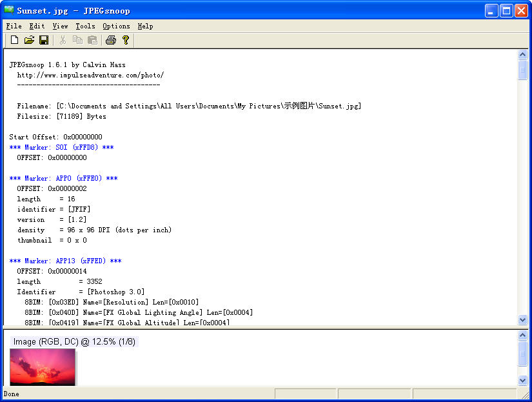Open the Tools menu
This screenshot has height=402, width=532.
85,26
